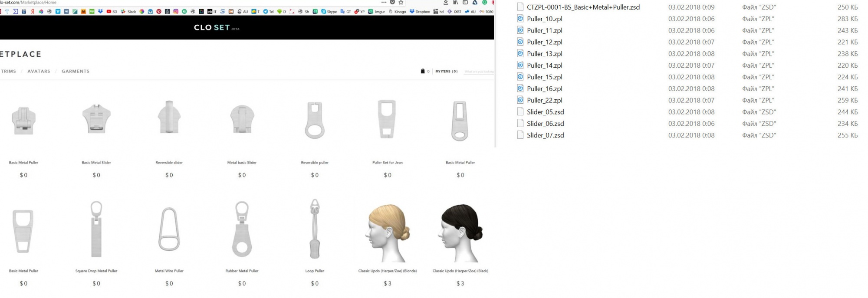This screenshot has width=868, height=298.
Task: Open the 1080 bookmark
Action: 487,12
